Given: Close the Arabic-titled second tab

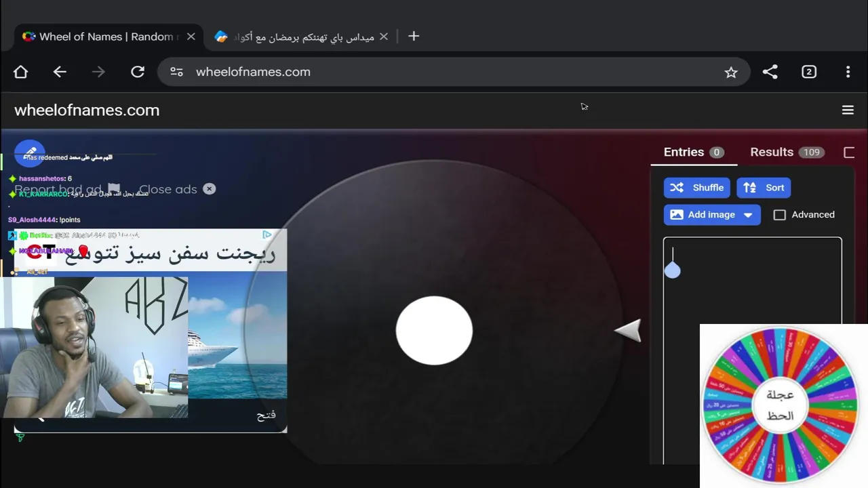Looking at the screenshot, I should [x=384, y=37].
